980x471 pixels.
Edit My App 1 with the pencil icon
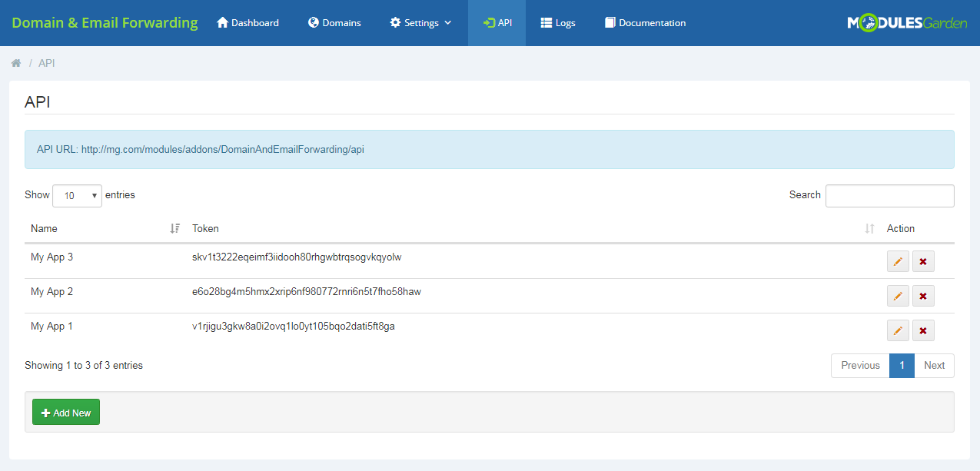tap(898, 330)
